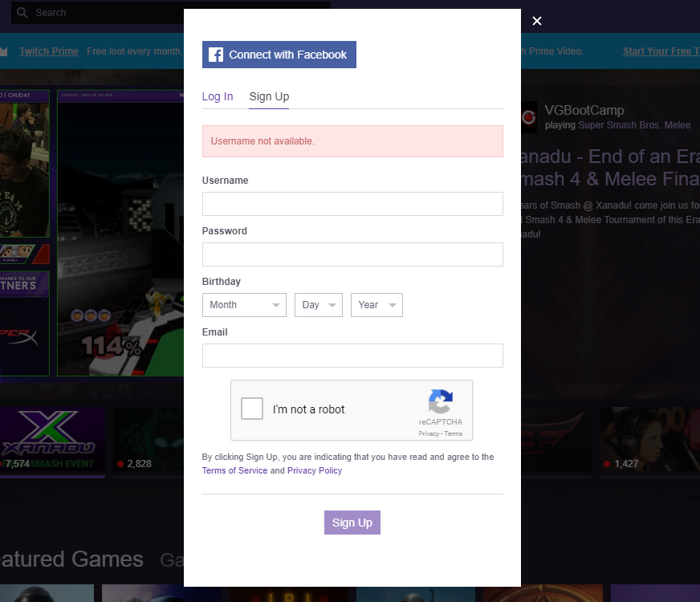The image size is (700, 602).
Task: Click the reCAPTCHA Privacy link
Action: coord(429,433)
